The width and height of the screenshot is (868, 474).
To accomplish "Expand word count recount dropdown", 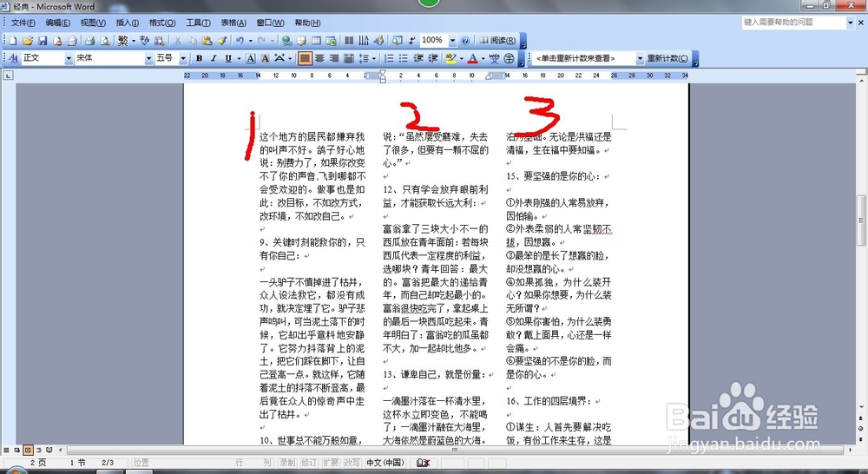I will pyautogui.click(x=640, y=58).
